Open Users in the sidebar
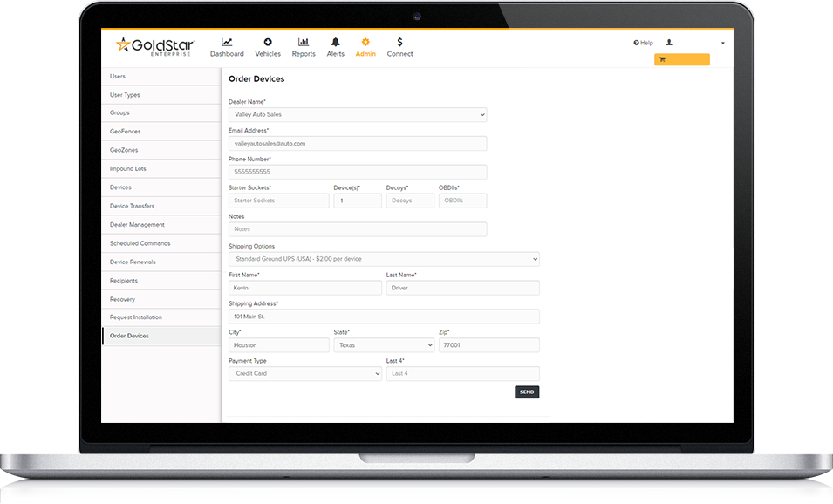 pyautogui.click(x=161, y=77)
